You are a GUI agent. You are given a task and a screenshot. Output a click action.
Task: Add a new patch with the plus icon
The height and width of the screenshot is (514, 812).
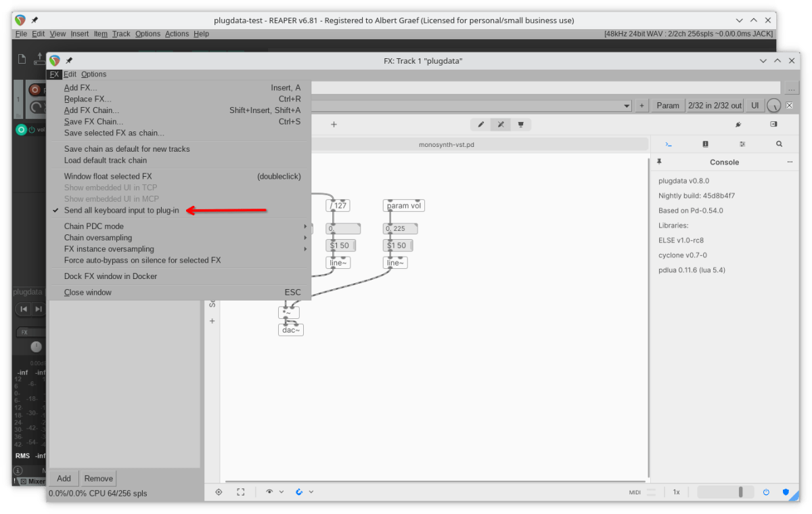point(334,125)
